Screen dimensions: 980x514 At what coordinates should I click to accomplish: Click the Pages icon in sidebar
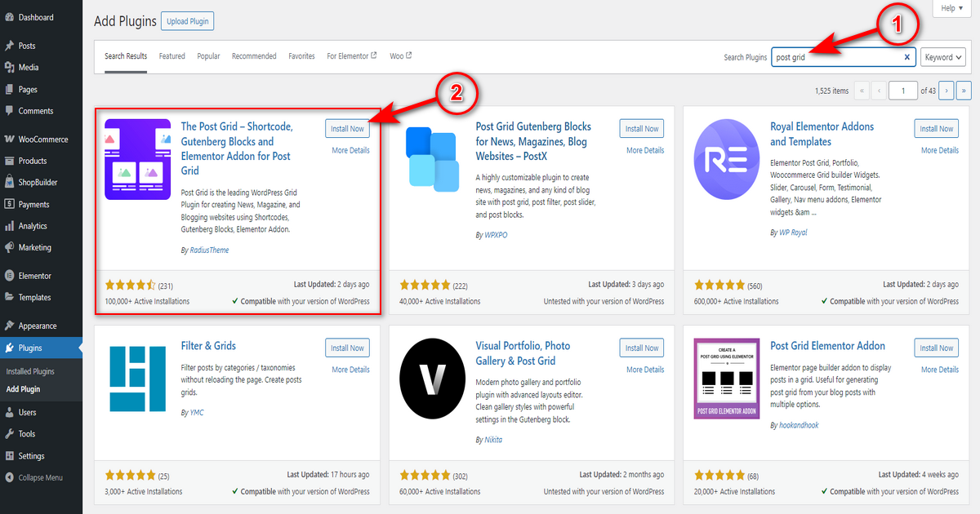(9, 90)
